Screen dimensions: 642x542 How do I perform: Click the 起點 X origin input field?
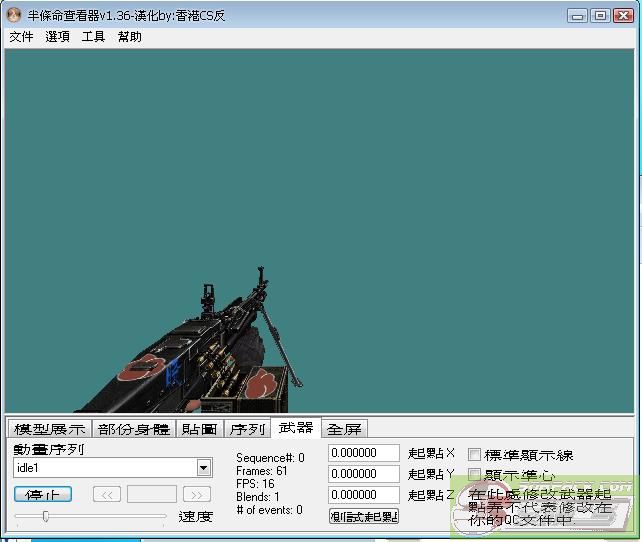tap(364, 454)
